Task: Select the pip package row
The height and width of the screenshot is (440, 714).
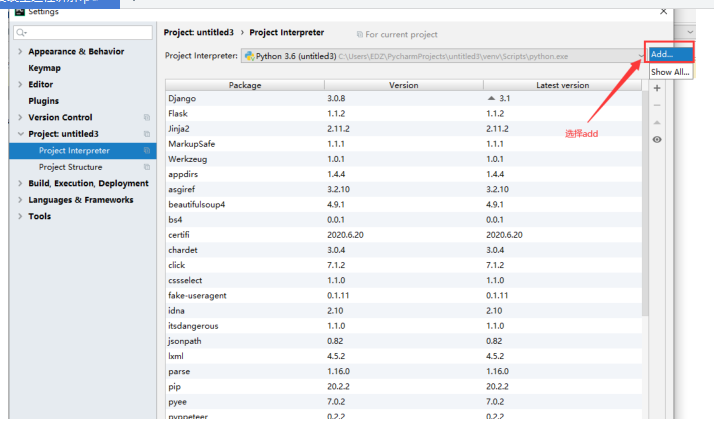Action: coord(403,386)
